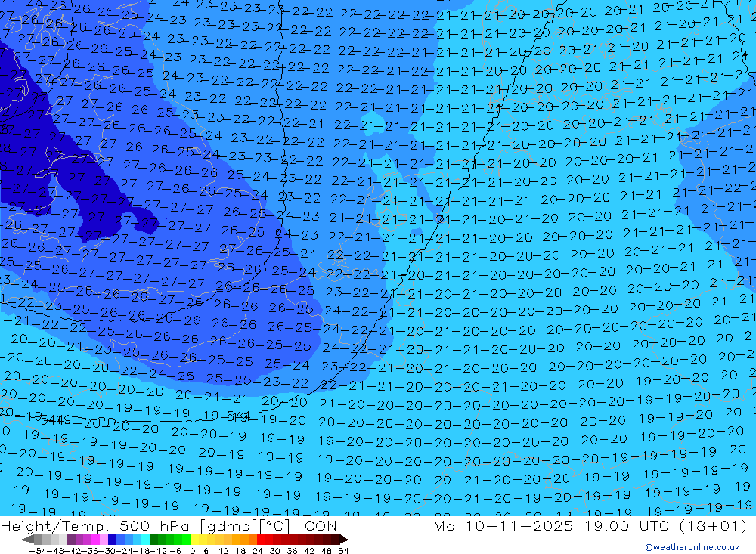Click the yellow legend swatch above 0
Image resolution: width=756 pixels, height=554 pixels.
(195, 540)
